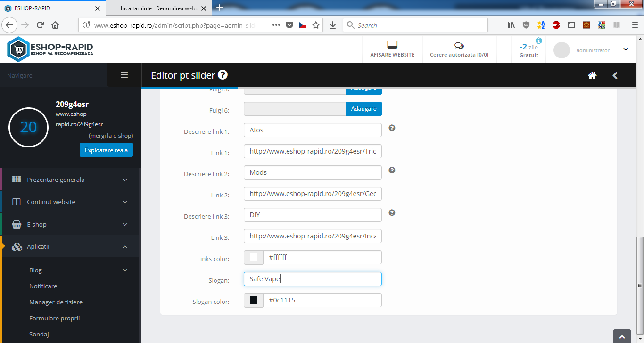Click the Gratuit trial days label
Image resolution: width=644 pixels, height=343 pixels.
point(529,55)
